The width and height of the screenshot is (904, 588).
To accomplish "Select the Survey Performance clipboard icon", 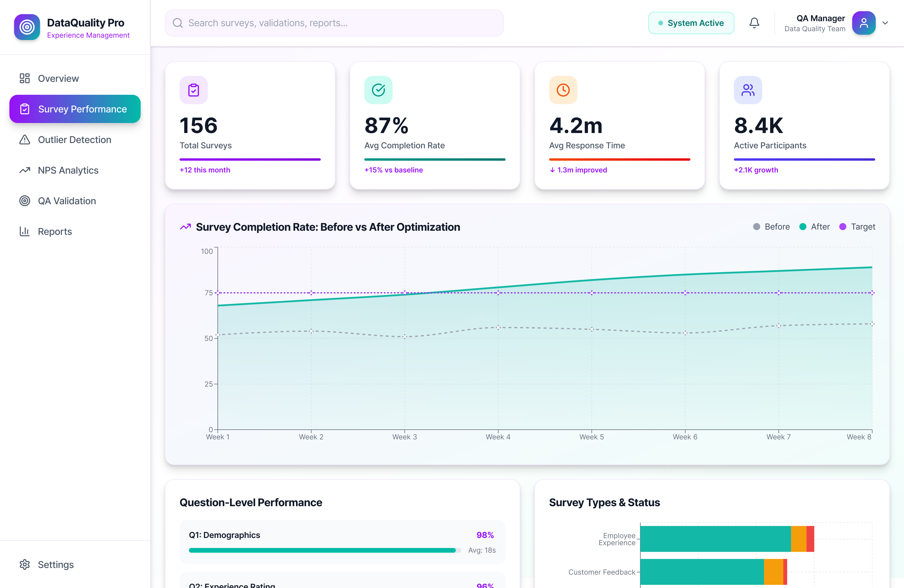I will (25, 109).
